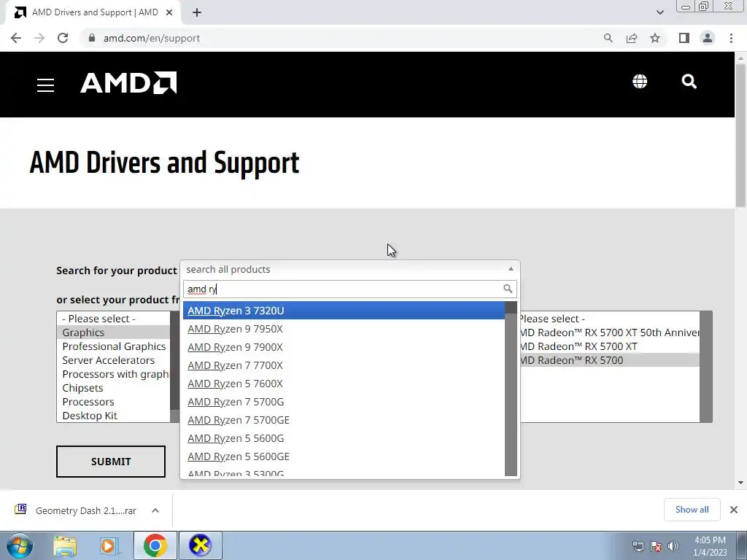Image resolution: width=747 pixels, height=560 pixels.
Task: Select Desktop Kit category
Action: pyautogui.click(x=113, y=415)
